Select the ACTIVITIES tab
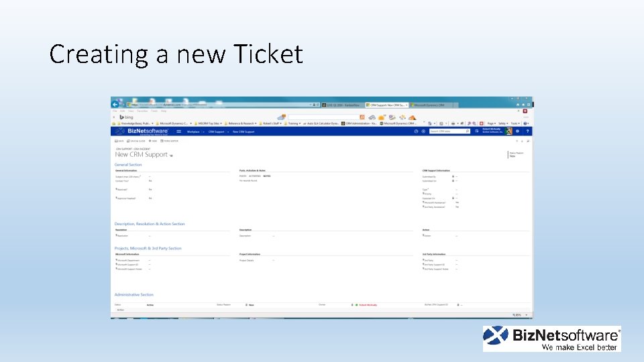644x362 pixels. tap(255, 176)
